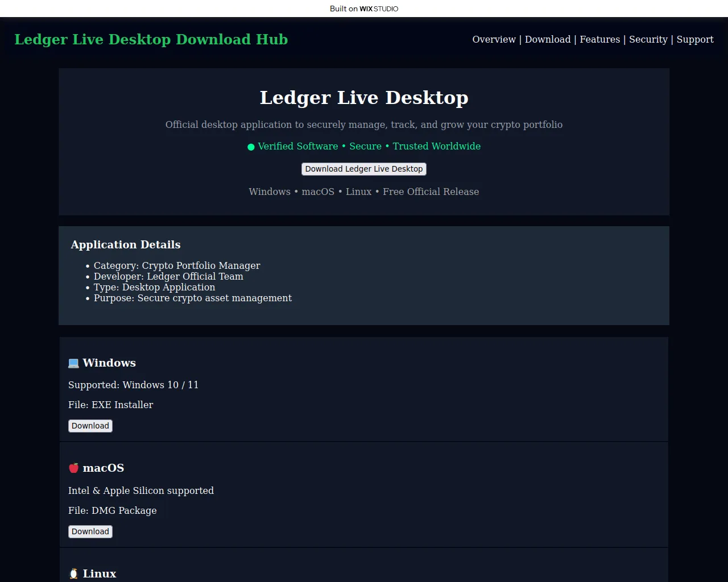This screenshot has width=728, height=582.
Task: Click Windows macOS Linux Free Official Release text
Action: coord(364,192)
